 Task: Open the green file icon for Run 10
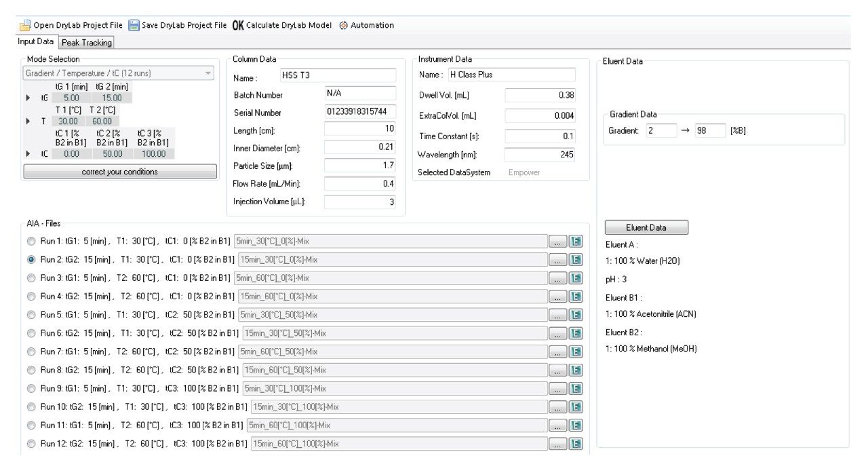click(576, 406)
